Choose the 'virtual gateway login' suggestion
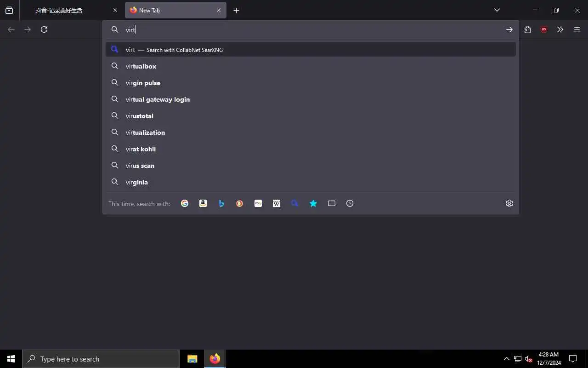Screen dimensions: 588x368 pyautogui.click(x=311, y=99)
